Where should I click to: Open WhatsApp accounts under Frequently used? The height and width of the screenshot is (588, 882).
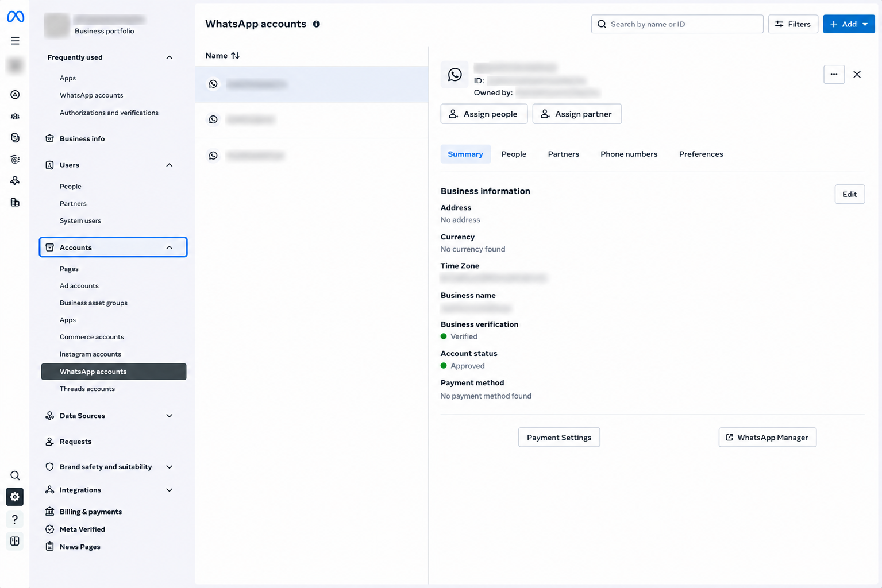click(x=91, y=95)
